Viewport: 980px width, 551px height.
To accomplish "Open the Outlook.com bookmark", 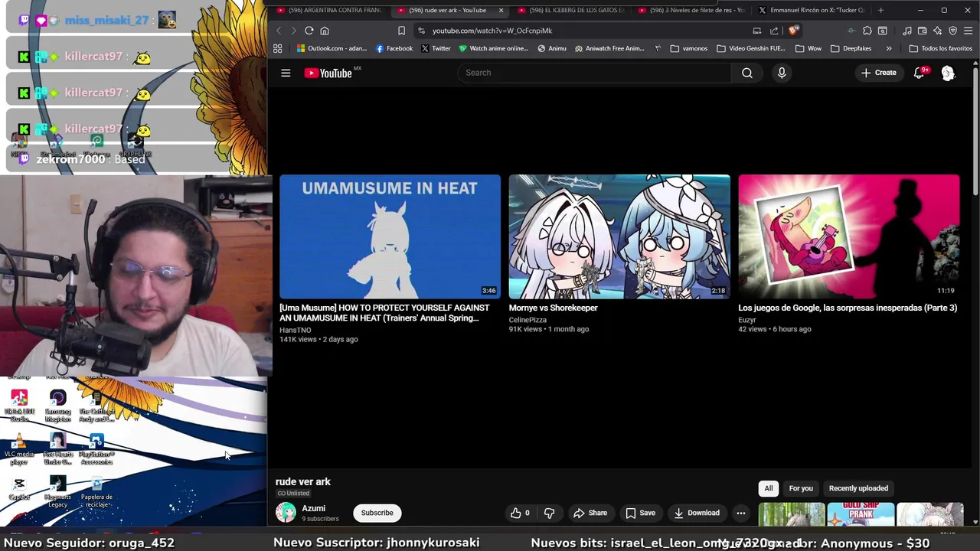I will tap(332, 48).
